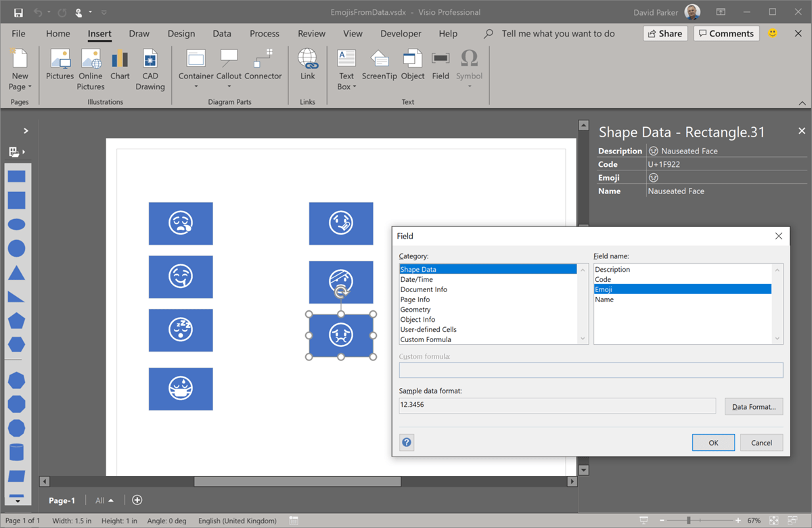The width and height of the screenshot is (812, 528).
Task: Insert a hyperlink with the Link icon
Action: coord(308,66)
